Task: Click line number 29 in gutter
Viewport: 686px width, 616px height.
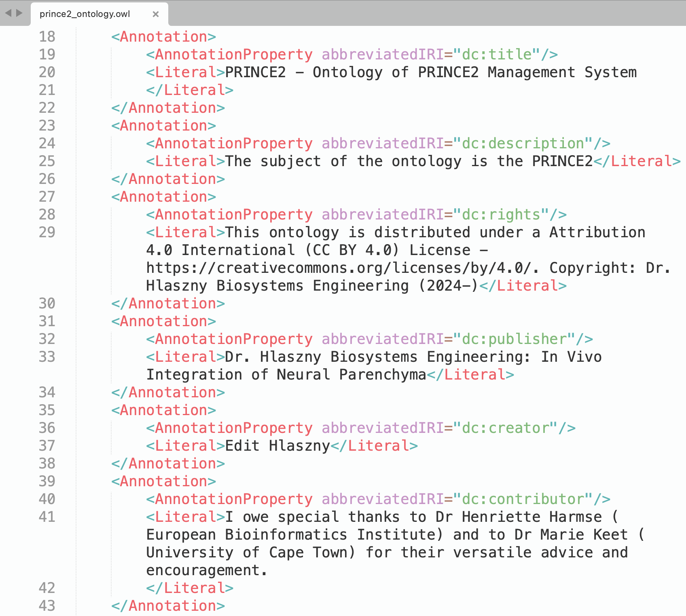Action: 47,232
